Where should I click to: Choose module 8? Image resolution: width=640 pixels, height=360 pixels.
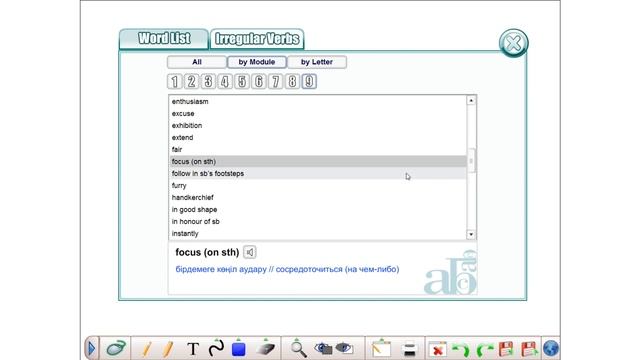pyautogui.click(x=292, y=82)
